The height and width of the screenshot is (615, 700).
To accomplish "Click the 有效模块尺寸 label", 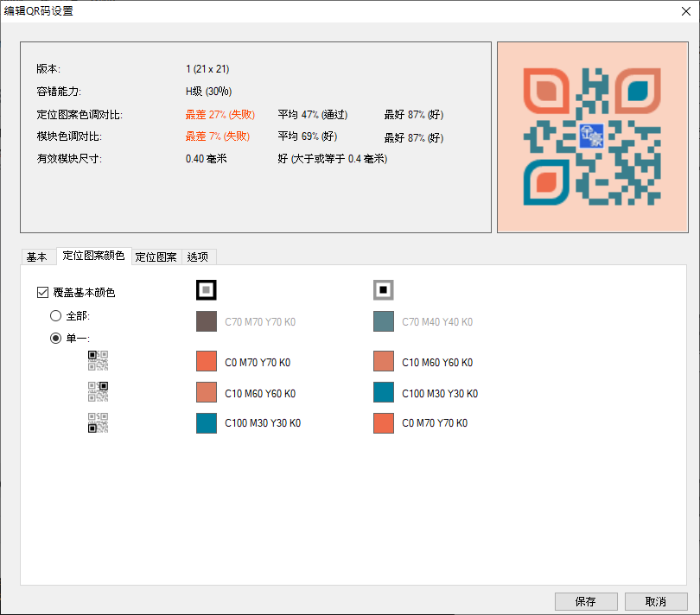I will 69,159.
